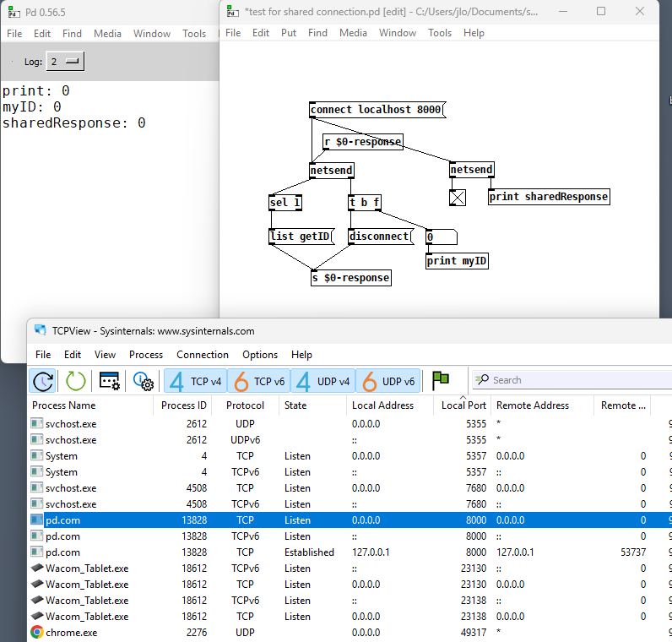The height and width of the screenshot is (642, 672).
Task: Open TCPView View menu
Action: pyautogui.click(x=105, y=355)
